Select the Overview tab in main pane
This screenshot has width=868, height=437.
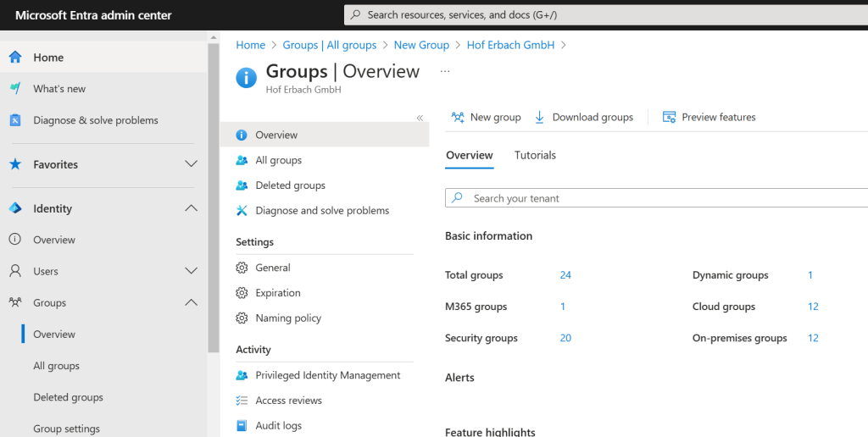470,156
